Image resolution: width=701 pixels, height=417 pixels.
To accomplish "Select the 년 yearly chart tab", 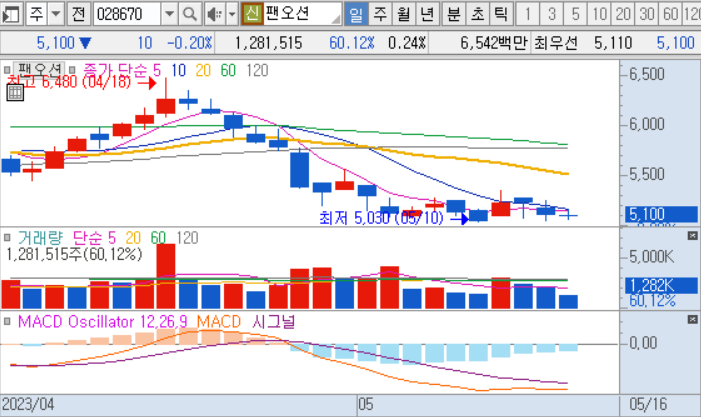I will pyautogui.click(x=427, y=14).
